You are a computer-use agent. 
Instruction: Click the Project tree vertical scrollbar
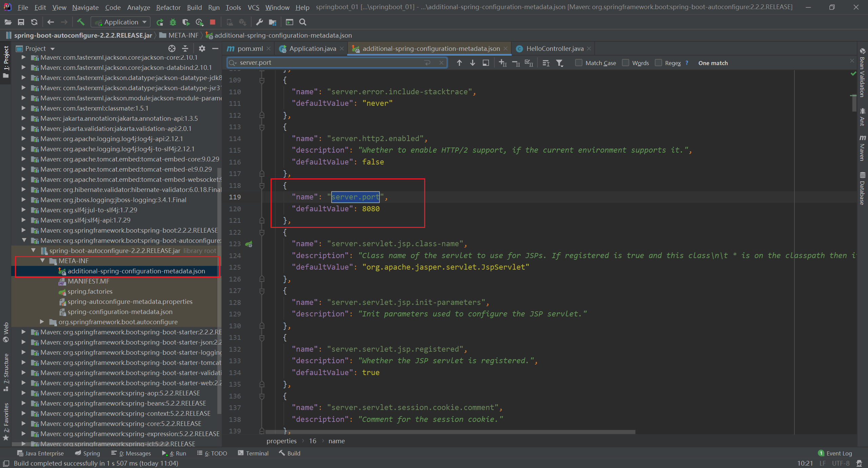click(219, 291)
